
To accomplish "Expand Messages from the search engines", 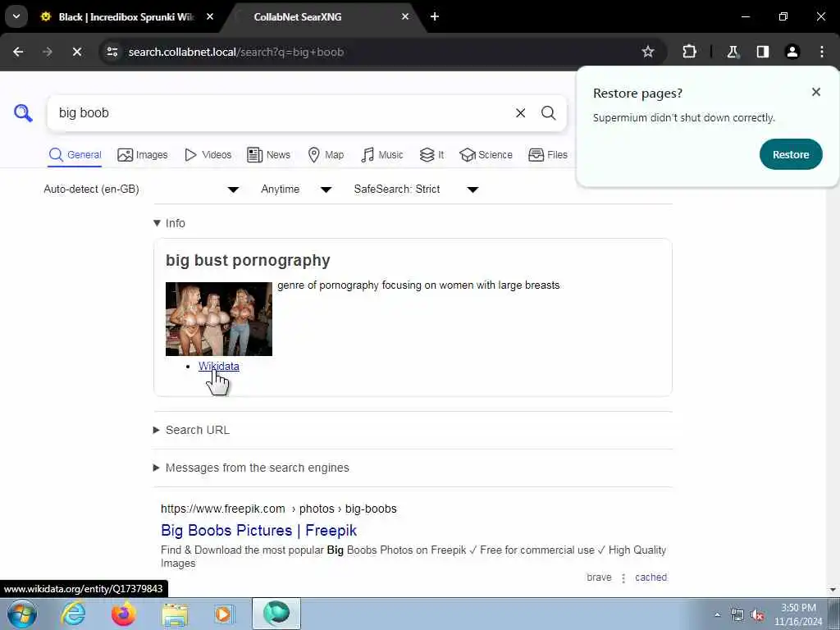I will click(251, 468).
